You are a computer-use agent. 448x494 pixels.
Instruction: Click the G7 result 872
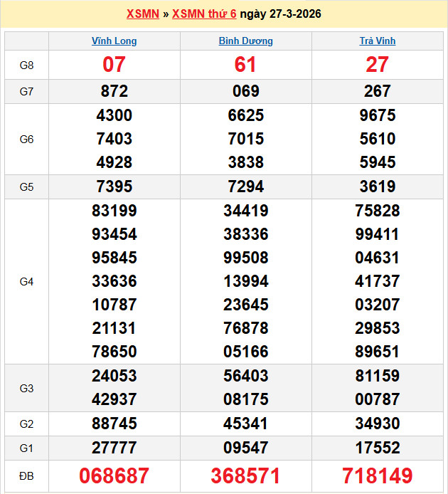(114, 91)
